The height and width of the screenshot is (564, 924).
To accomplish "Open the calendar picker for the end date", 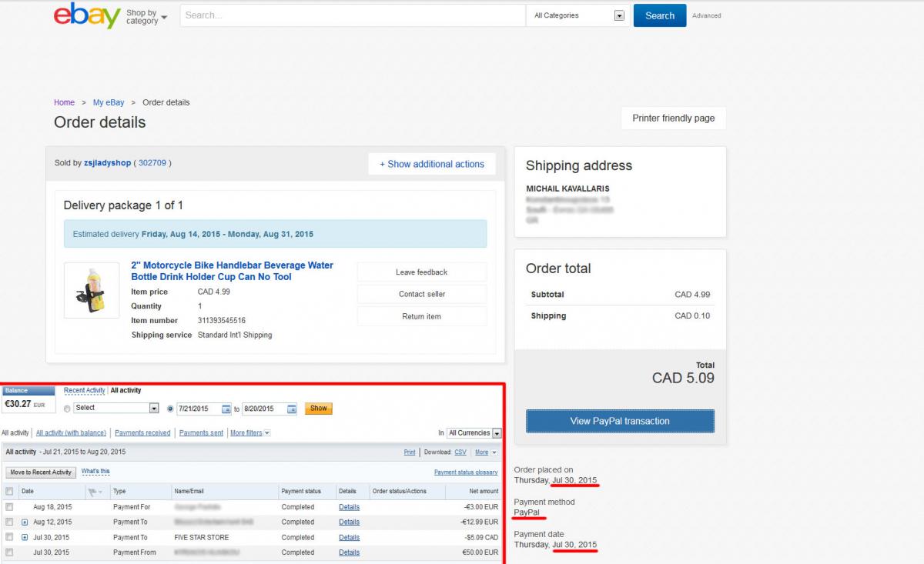I will tap(292, 409).
